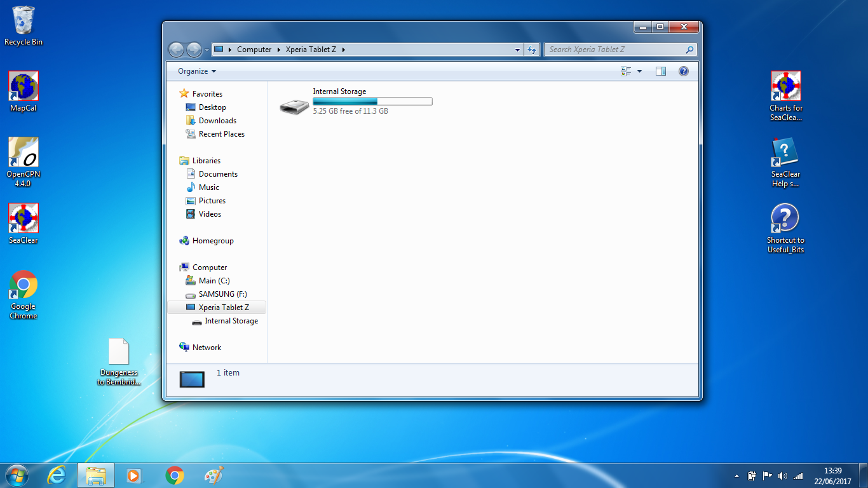
Task: Open the address bar history dropdown
Action: pos(517,50)
